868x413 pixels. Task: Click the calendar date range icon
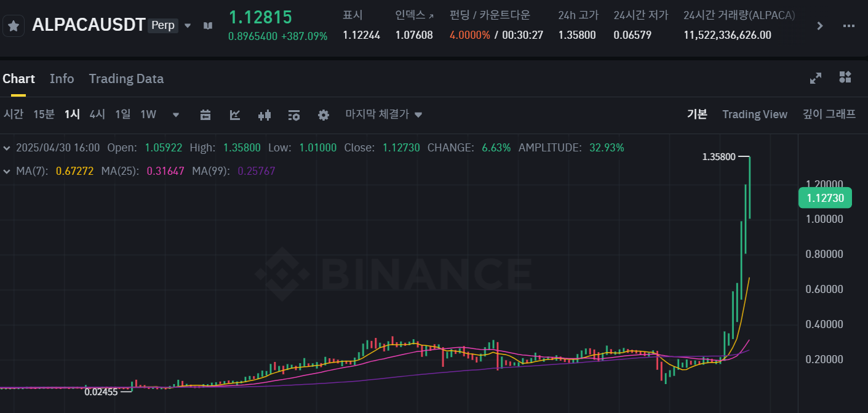coord(205,114)
